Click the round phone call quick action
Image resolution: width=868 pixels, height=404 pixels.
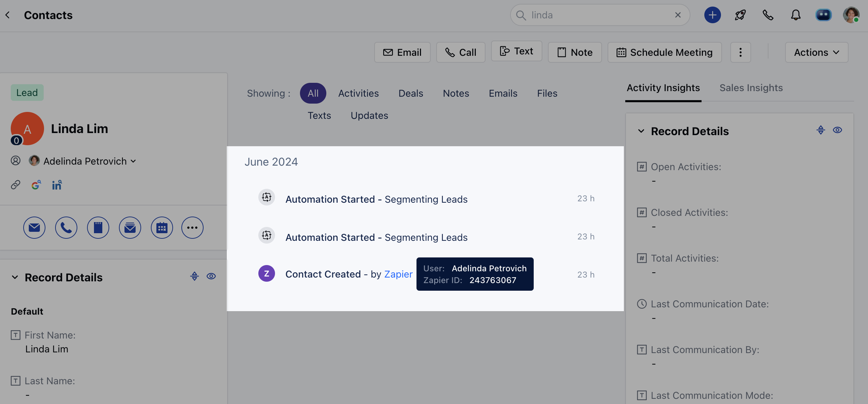point(66,228)
